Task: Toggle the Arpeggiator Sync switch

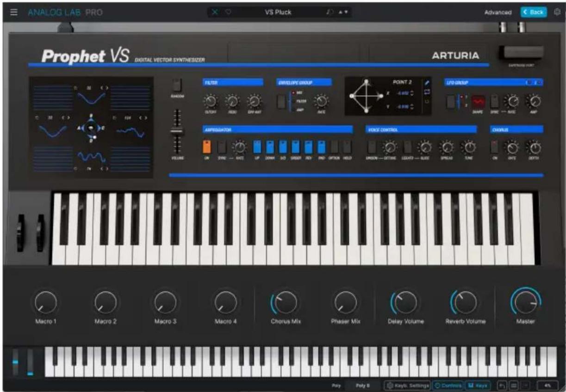Action: pos(223,147)
